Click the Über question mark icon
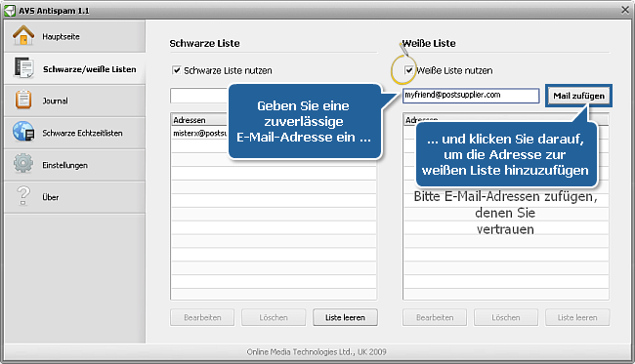The image size is (635, 364). click(23, 195)
